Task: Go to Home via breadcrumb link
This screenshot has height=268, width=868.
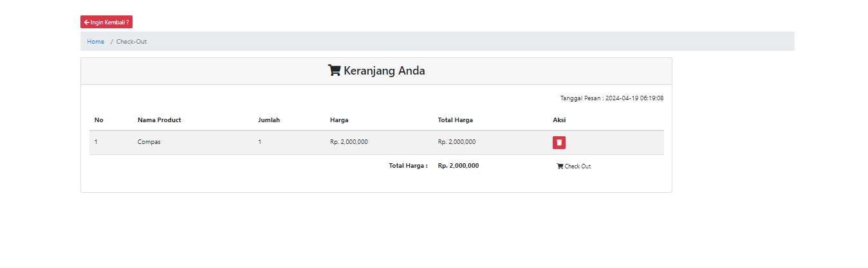Action: point(95,42)
